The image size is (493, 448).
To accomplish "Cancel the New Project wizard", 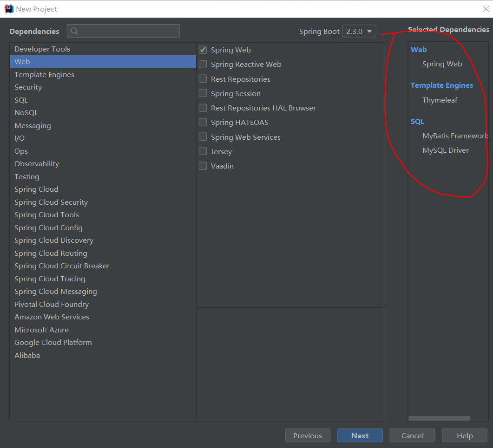I will 412,435.
